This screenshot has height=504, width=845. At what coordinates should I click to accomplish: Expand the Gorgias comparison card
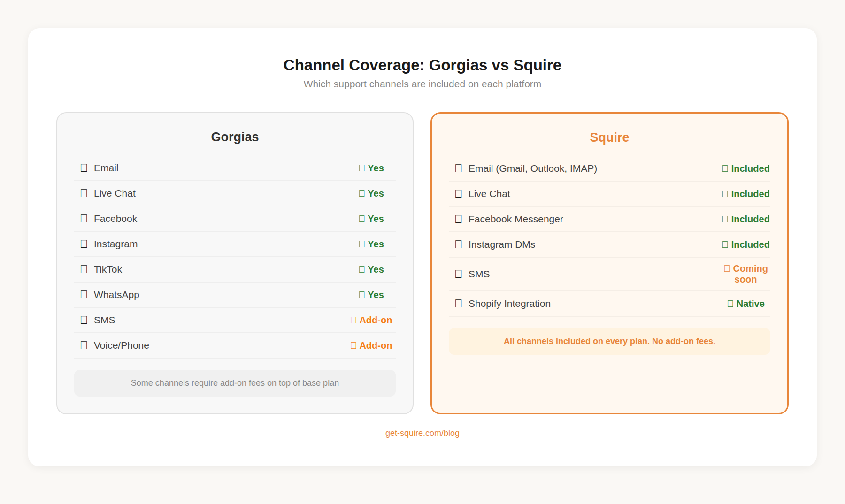[235, 262]
